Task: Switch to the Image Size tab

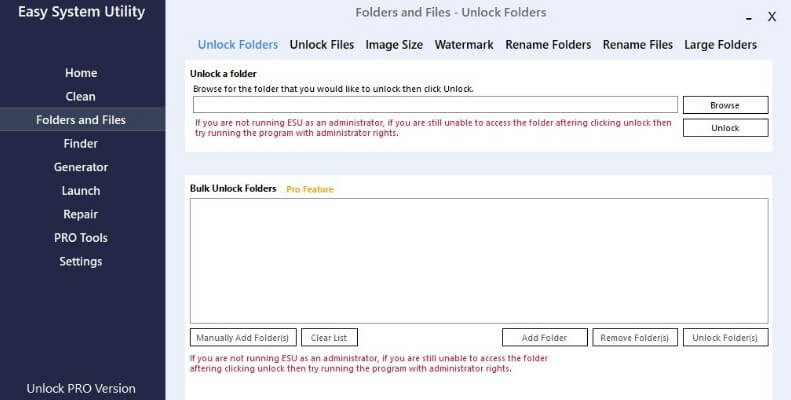Action: 394,44
